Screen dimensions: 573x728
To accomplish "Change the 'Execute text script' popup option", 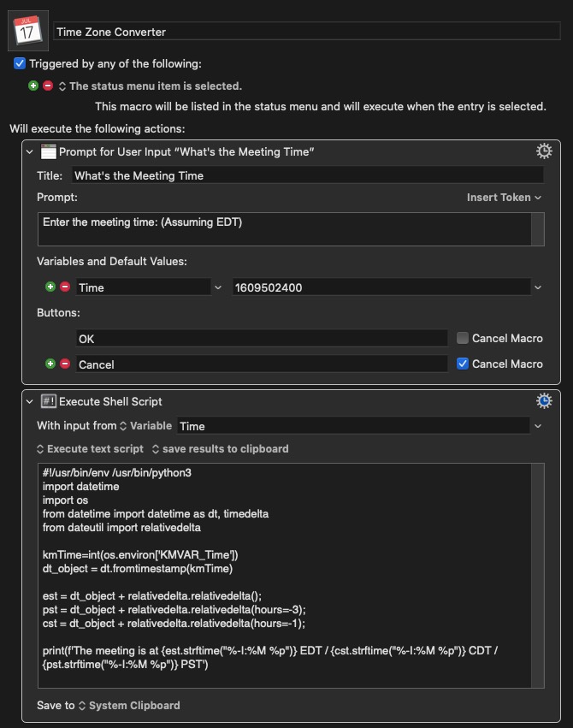I will coord(90,449).
